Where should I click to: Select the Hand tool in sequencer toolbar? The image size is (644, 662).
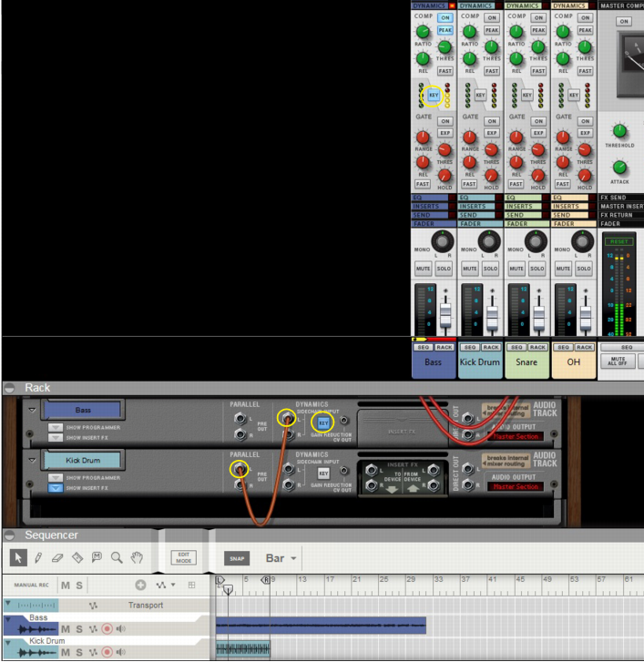(137, 557)
